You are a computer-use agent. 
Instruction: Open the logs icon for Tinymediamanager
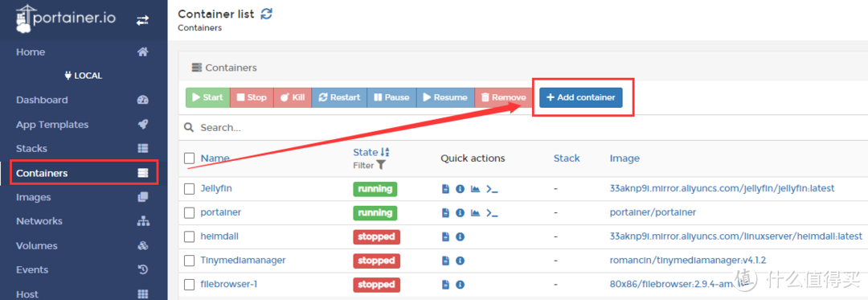[445, 261]
